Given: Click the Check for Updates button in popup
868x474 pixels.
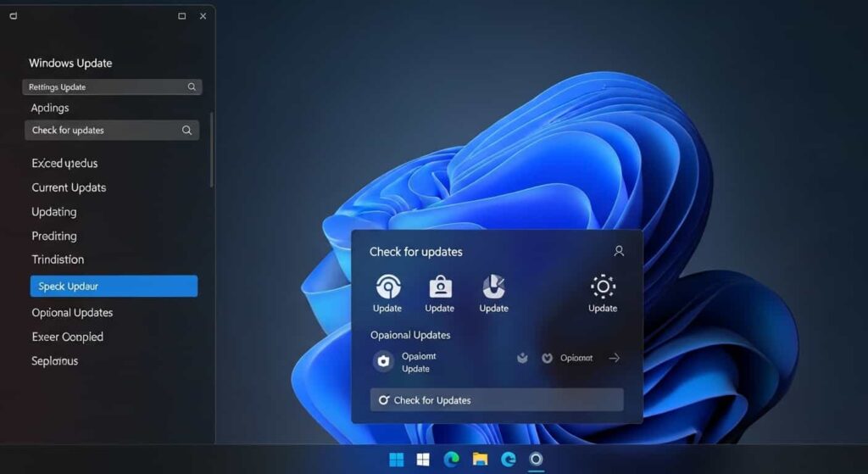Looking at the screenshot, I should (x=497, y=399).
